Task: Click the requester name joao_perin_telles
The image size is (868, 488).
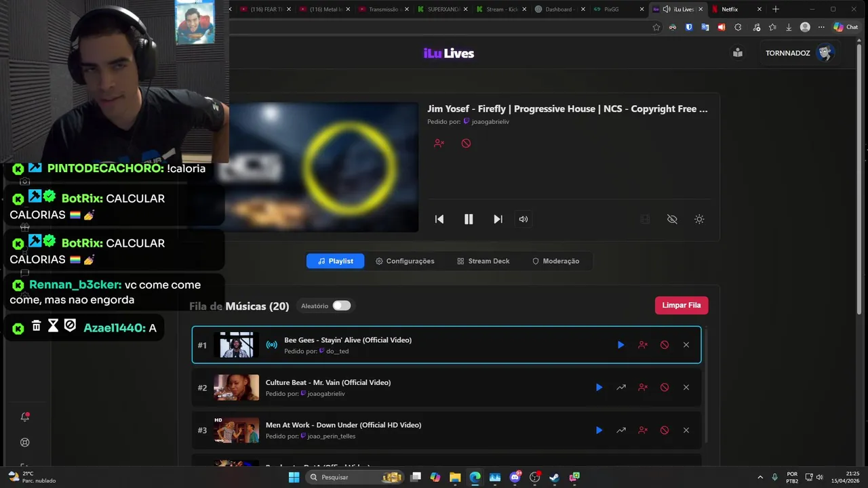Action: 331,436
